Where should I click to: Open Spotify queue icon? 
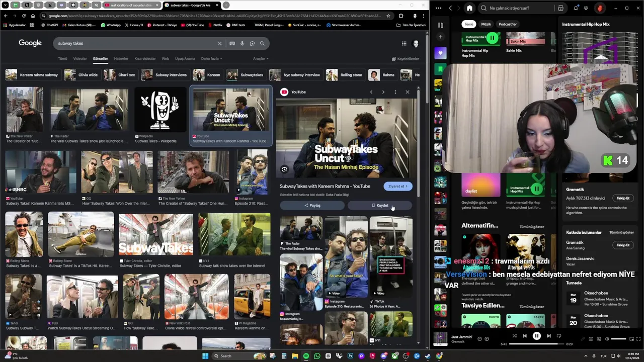coord(591,339)
